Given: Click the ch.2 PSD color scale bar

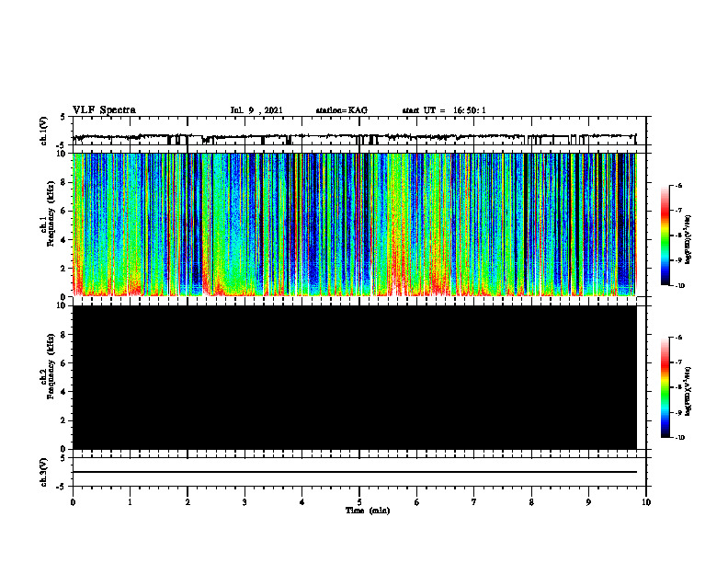Looking at the screenshot, I should click(665, 387).
